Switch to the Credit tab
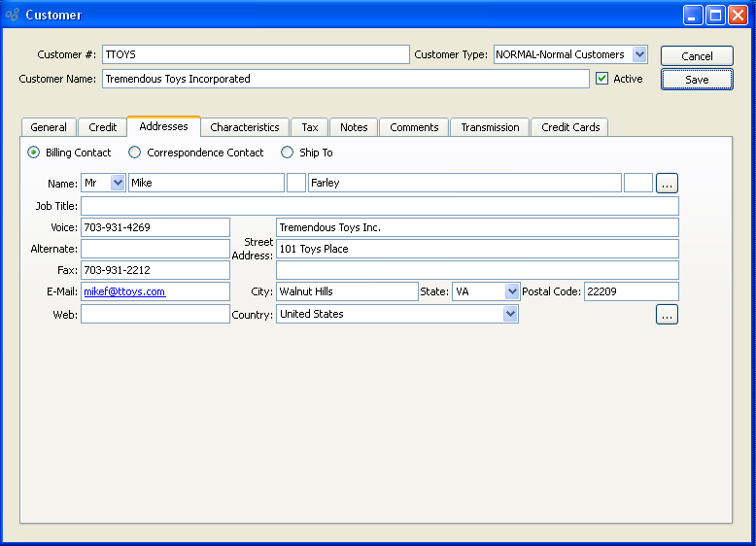The width and height of the screenshot is (756, 546). click(x=103, y=127)
